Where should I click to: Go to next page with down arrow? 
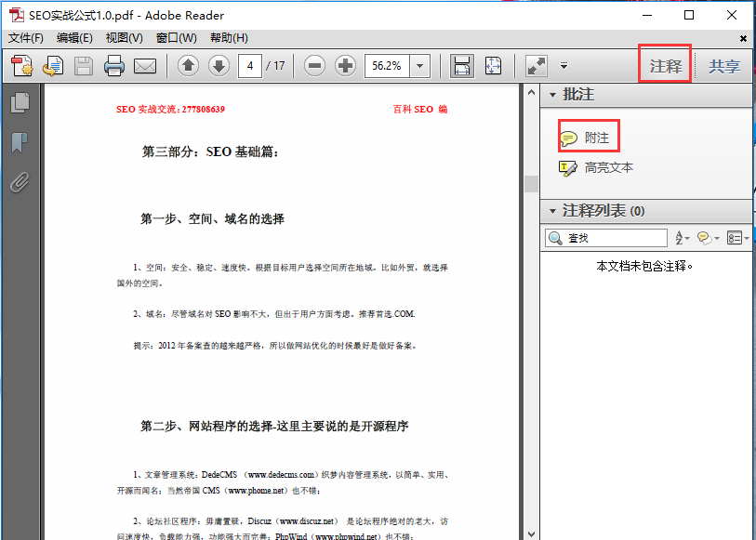point(218,66)
